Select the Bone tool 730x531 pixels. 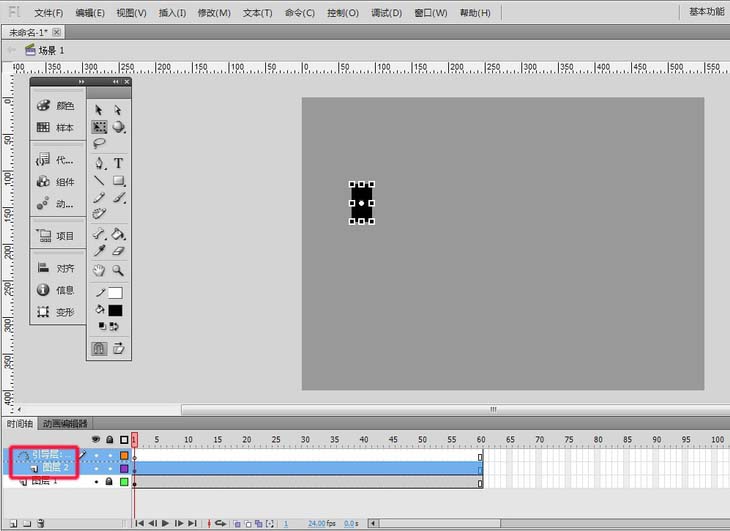pos(99,234)
